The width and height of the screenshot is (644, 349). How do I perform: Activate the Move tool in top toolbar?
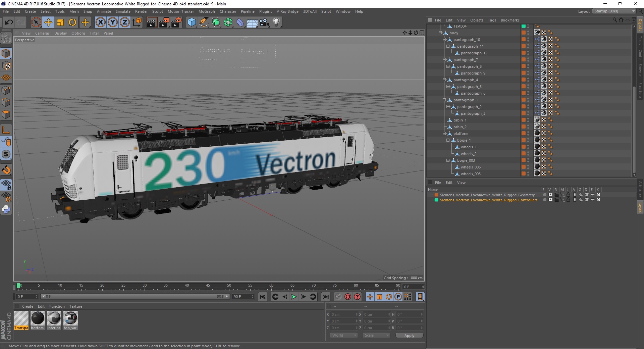[48, 22]
